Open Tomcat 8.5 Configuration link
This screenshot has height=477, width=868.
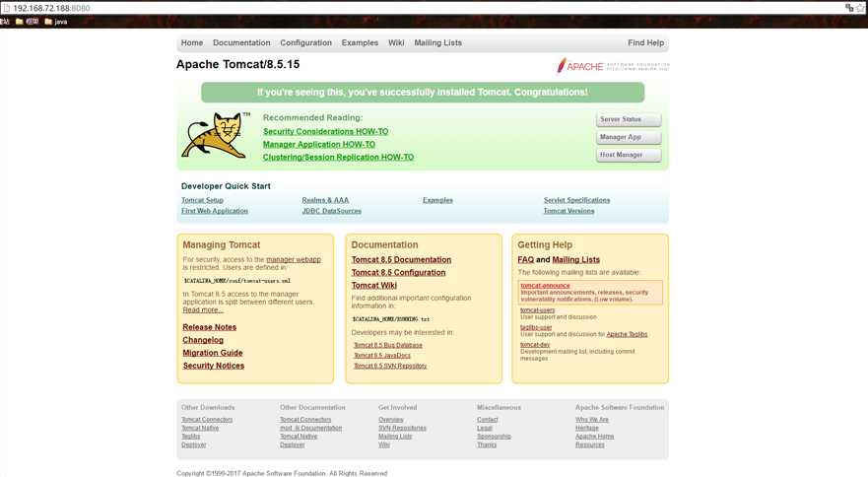pyautogui.click(x=399, y=273)
